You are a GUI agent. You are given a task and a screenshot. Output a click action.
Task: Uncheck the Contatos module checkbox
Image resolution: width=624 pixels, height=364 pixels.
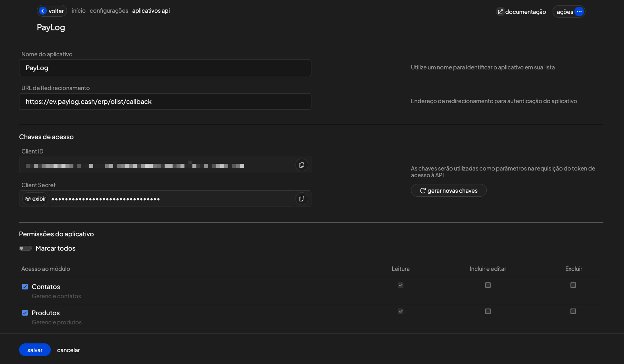tap(25, 287)
